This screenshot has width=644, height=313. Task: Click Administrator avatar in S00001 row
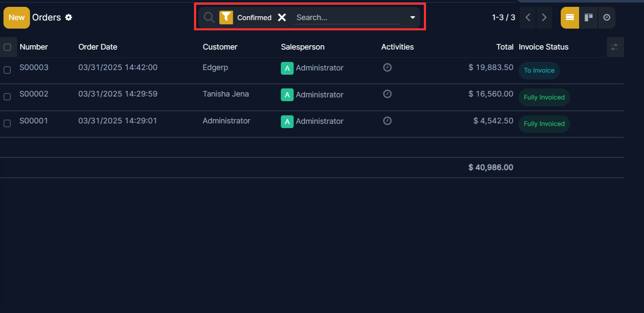point(287,122)
